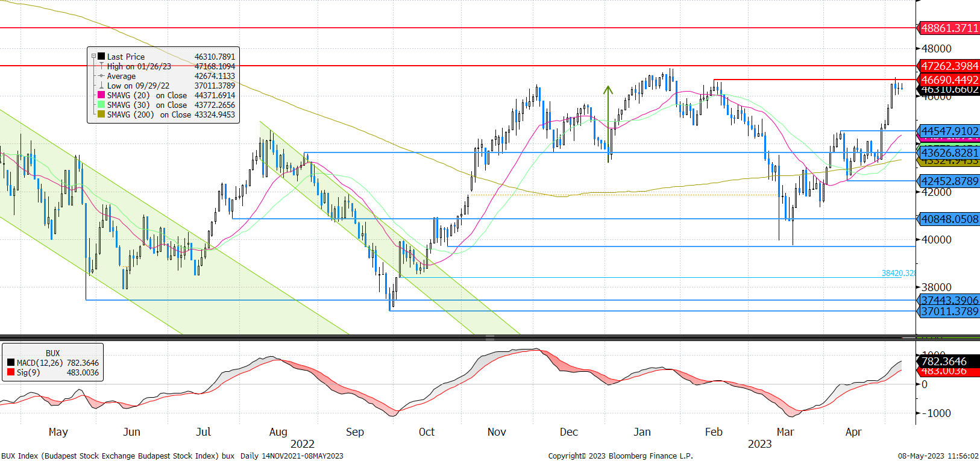Viewport: 980px width, 461px height.
Task: Click the 2022 year label
Action: pyautogui.click(x=303, y=444)
